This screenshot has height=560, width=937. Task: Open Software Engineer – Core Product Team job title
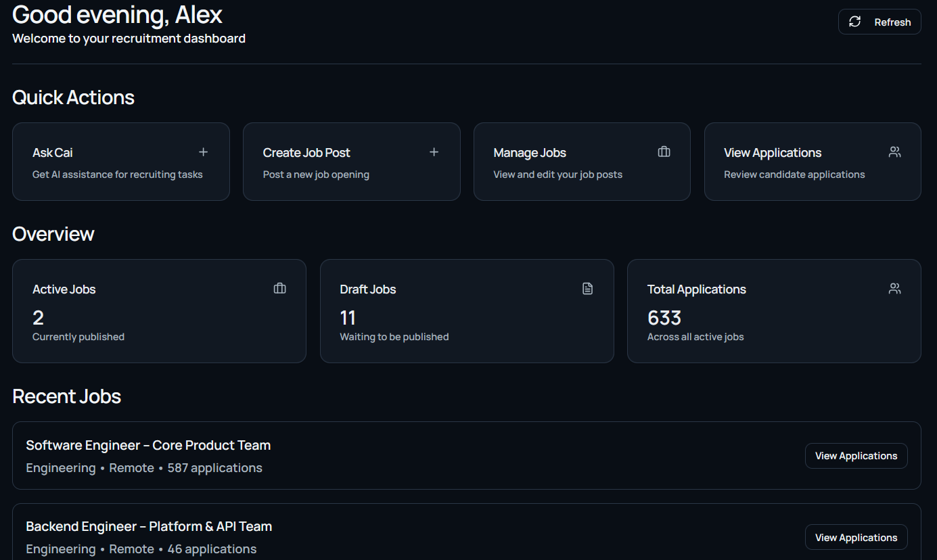148,445
